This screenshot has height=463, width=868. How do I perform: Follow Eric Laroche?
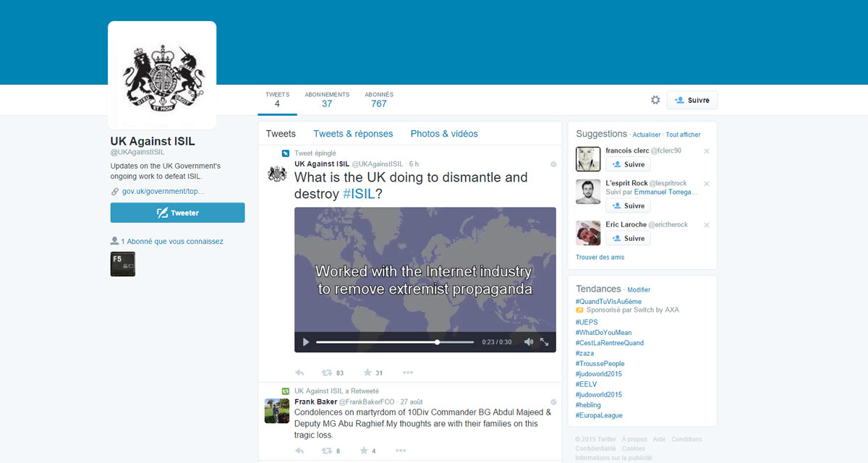[x=628, y=239]
